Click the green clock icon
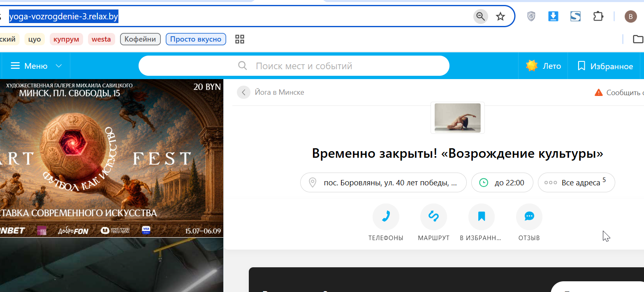 click(x=484, y=182)
